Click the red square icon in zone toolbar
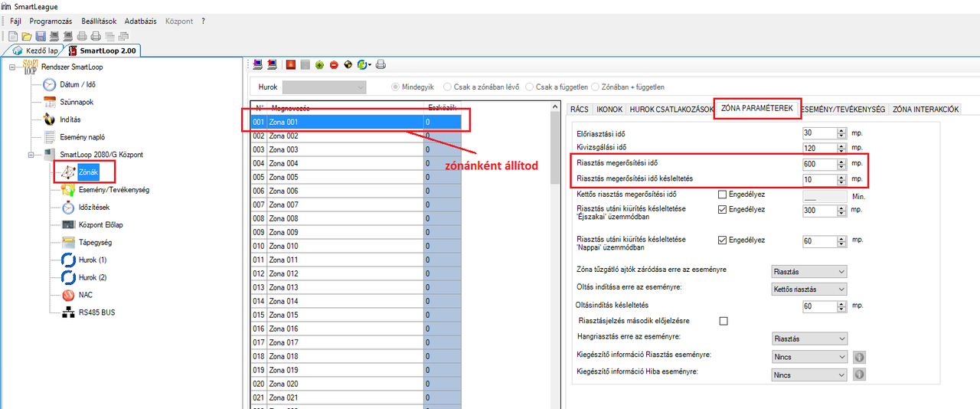Image resolution: width=980 pixels, height=409 pixels. coord(291,64)
